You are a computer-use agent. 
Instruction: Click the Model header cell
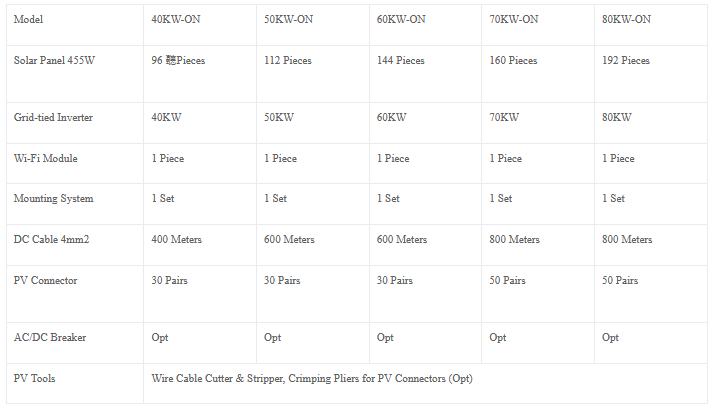(x=29, y=20)
